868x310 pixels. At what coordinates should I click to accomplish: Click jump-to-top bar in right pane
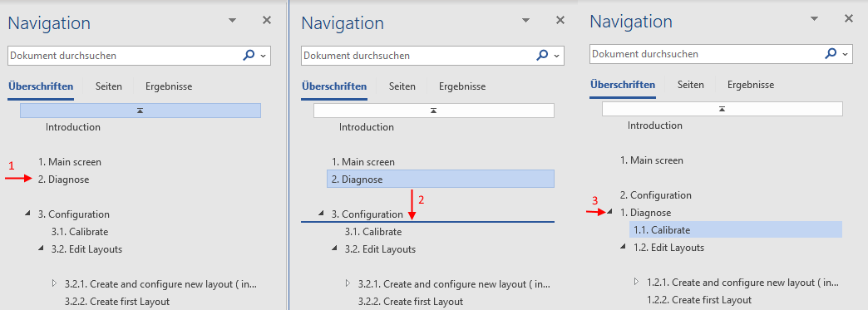point(722,109)
